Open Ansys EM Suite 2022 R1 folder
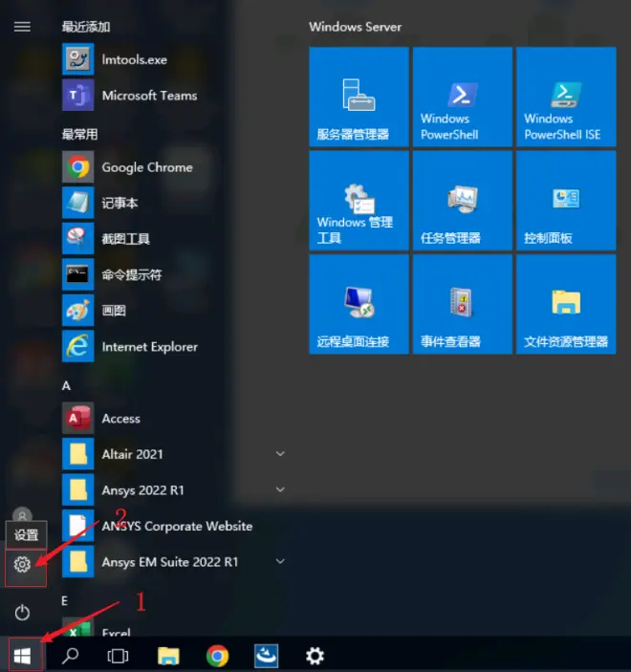Image resolution: width=631 pixels, height=672 pixels. 174,561
